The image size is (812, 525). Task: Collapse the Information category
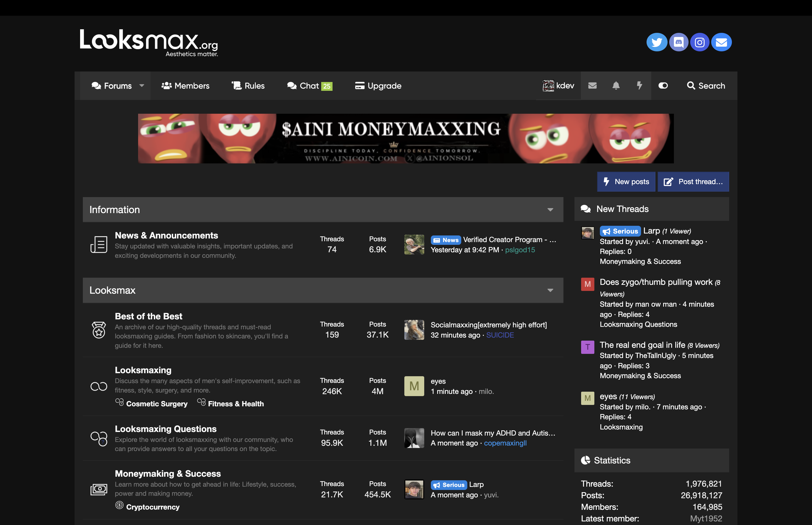tap(550, 210)
